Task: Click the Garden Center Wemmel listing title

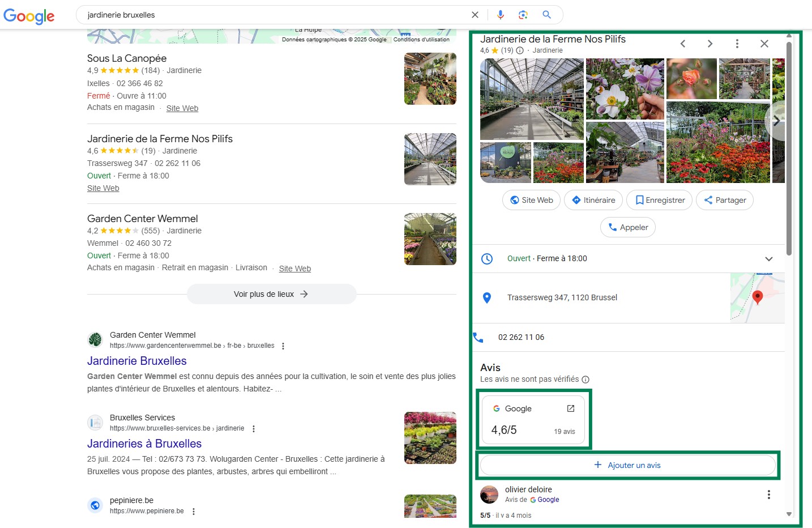Action: click(143, 219)
